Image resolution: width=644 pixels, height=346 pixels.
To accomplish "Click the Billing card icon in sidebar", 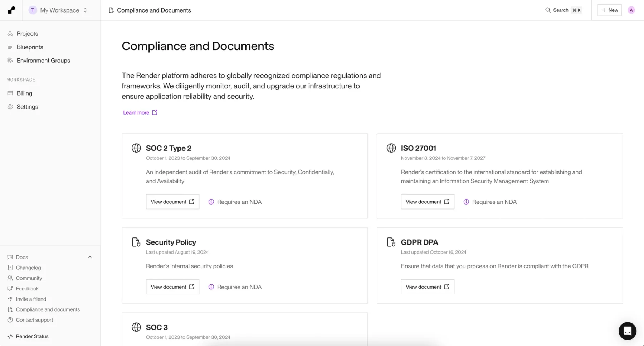I will [x=10, y=93].
